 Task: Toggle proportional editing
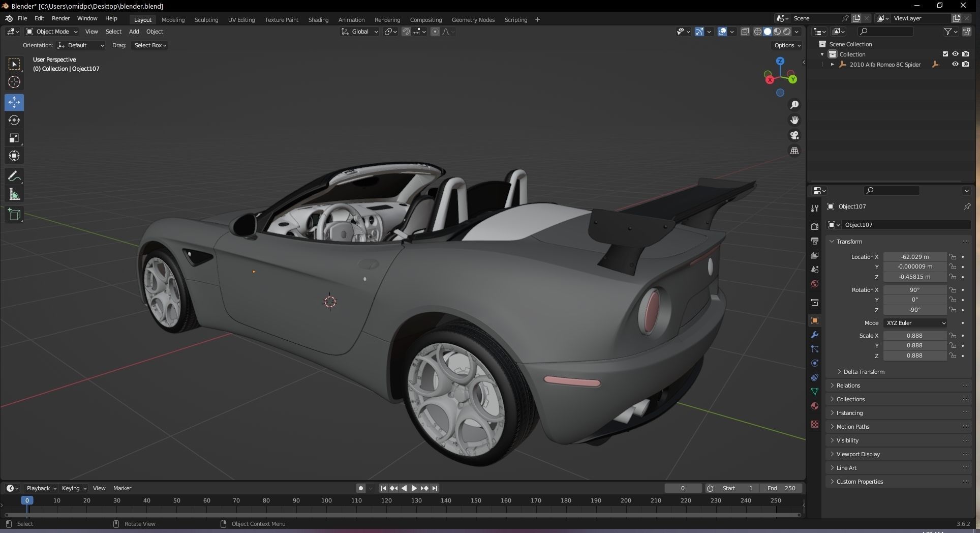click(435, 32)
